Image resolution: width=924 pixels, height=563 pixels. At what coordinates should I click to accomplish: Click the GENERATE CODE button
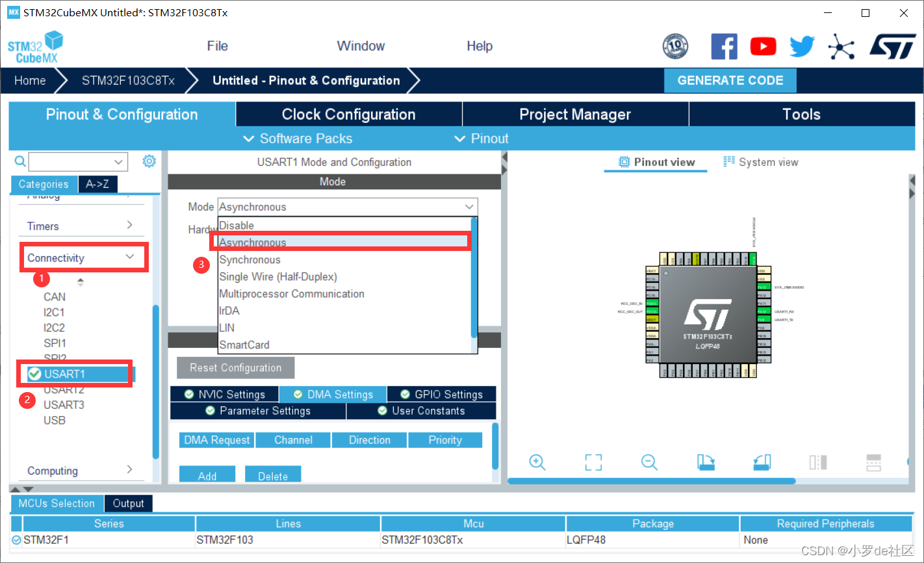(730, 81)
